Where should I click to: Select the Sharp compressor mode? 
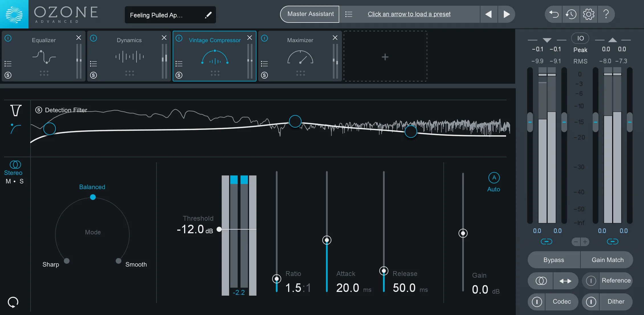(x=51, y=264)
